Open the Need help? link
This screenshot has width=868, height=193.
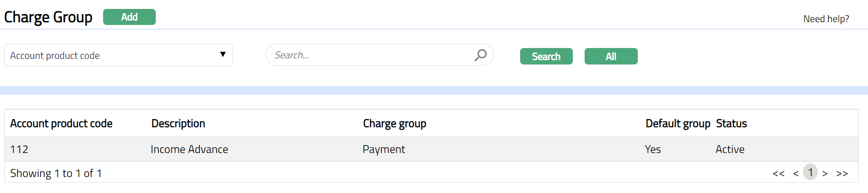(826, 19)
